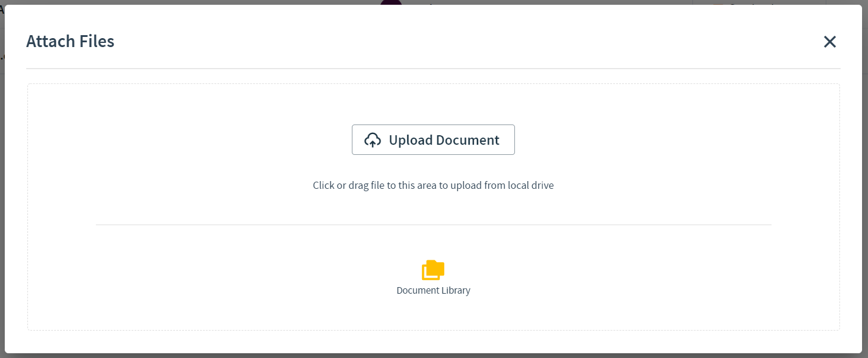Click the 'Click or drag file' upload hint text
The width and height of the screenshot is (868, 358).
point(433,185)
